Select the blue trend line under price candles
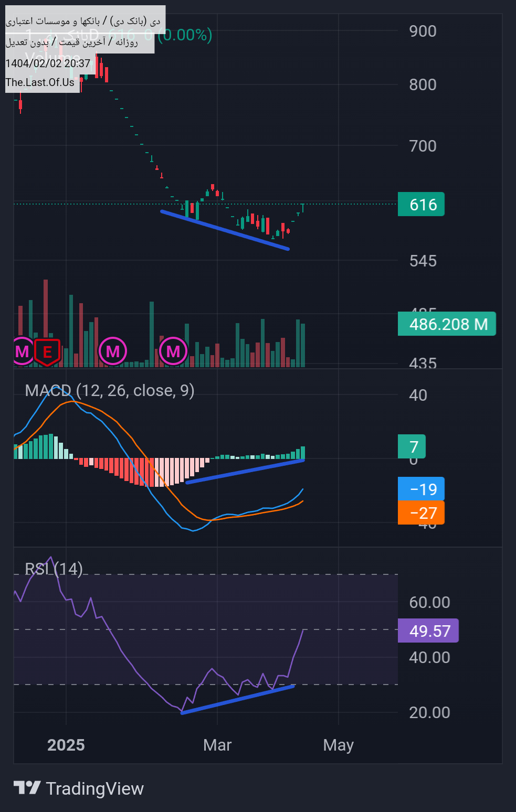 tap(225, 230)
